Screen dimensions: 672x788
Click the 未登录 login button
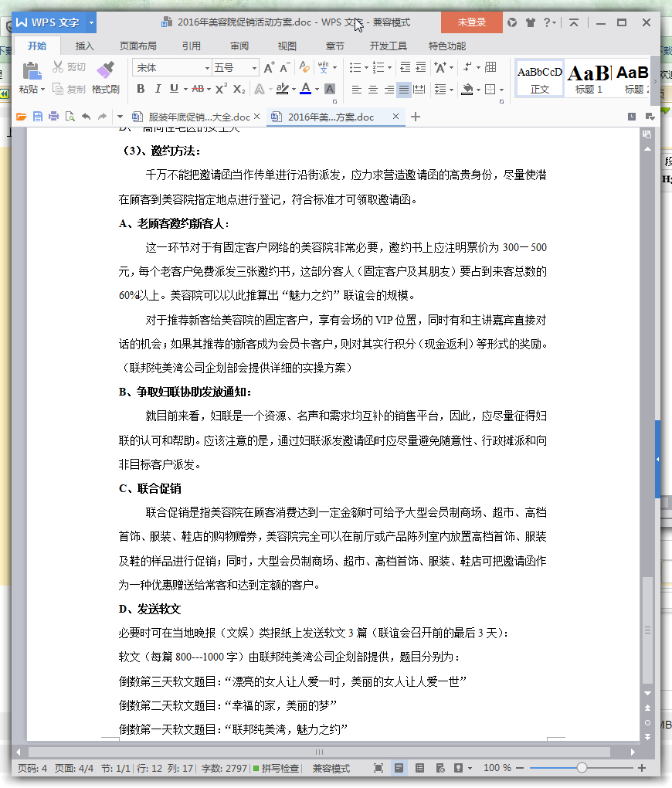(471, 22)
